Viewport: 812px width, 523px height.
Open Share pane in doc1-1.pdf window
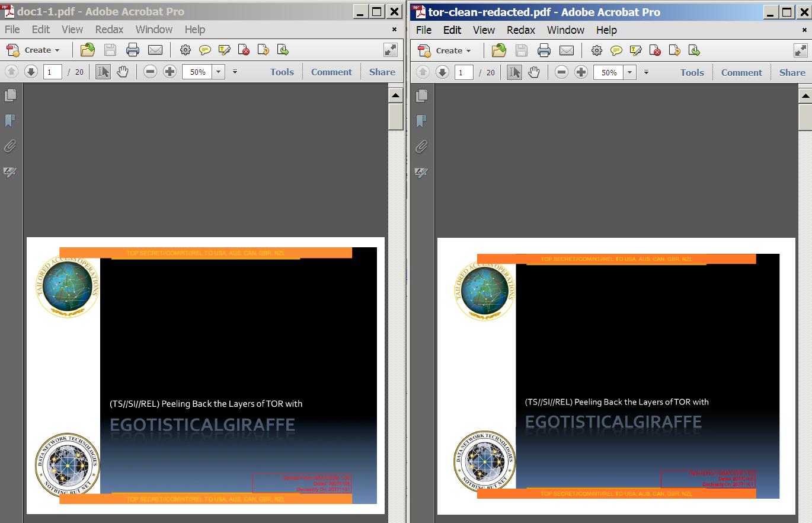coord(382,72)
